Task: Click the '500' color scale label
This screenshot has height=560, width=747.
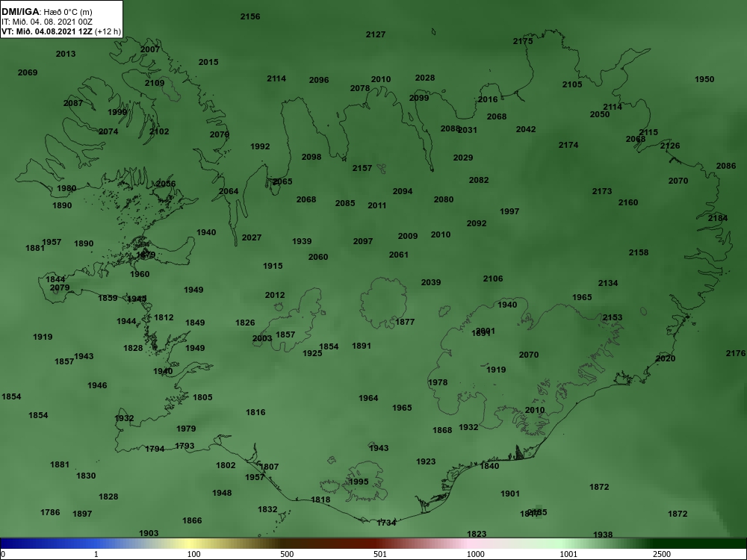Action: (x=287, y=554)
